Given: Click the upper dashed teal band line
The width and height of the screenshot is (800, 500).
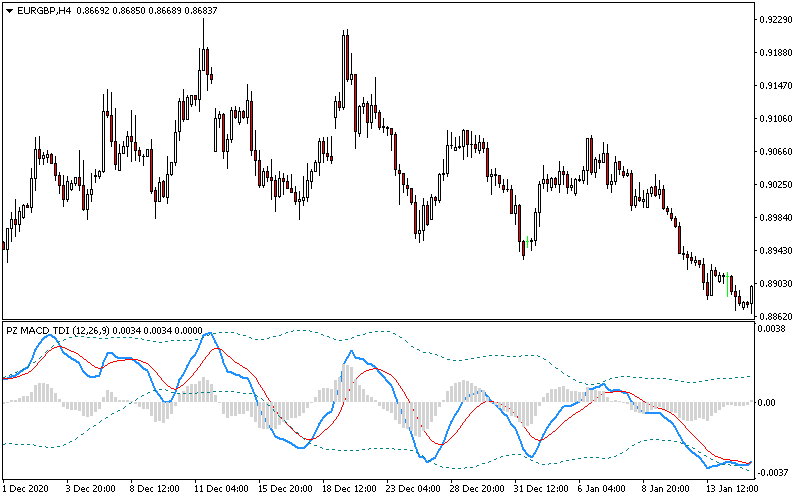Looking at the screenshot, I should pos(450,353).
